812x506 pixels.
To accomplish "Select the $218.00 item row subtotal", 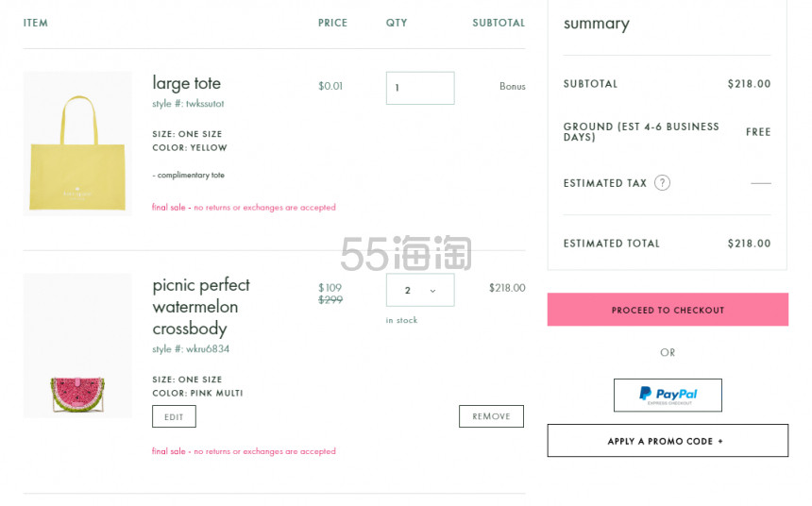I will [x=507, y=288].
